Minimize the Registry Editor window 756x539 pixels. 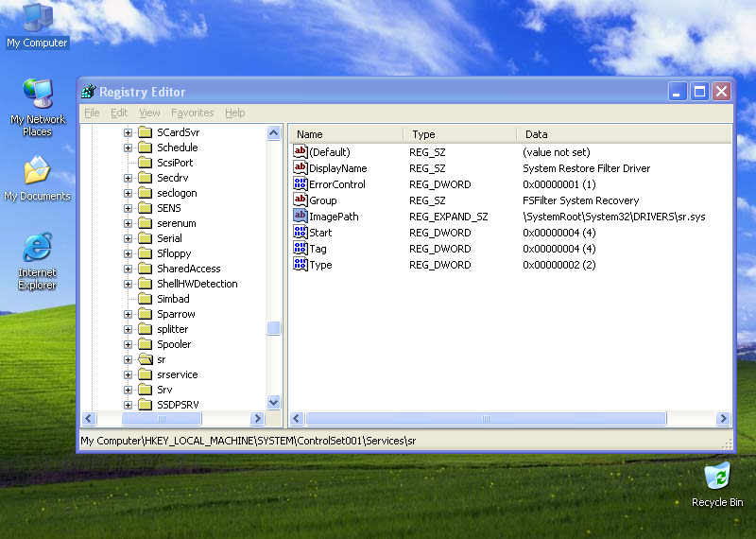tap(677, 91)
